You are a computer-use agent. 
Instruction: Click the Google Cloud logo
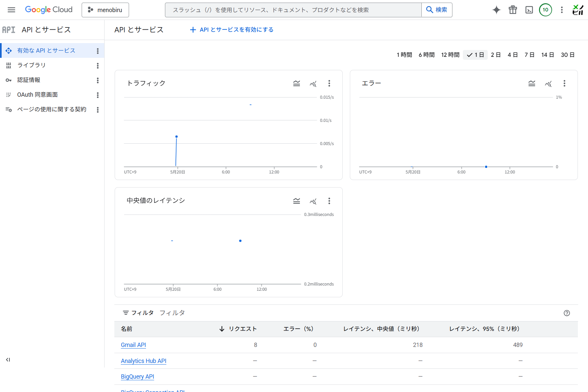tap(49, 10)
